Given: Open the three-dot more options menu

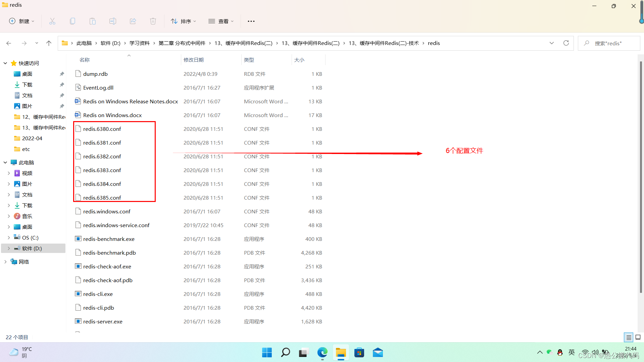Looking at the screenshot, I should [251, 21].
